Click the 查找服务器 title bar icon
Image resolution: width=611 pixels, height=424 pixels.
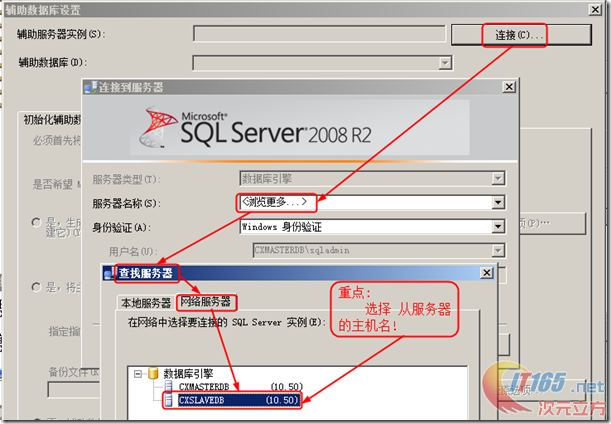point(109,273)
